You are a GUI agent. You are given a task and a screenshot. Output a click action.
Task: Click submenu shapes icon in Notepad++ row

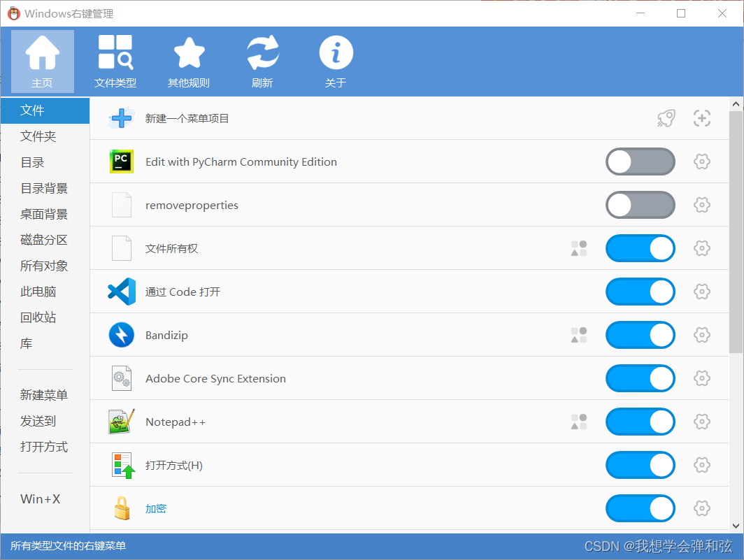tap(579, 422)
